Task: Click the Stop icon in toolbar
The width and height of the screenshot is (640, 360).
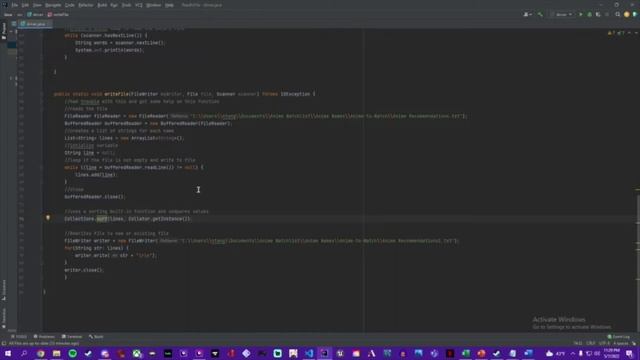Action: (607, 15)
